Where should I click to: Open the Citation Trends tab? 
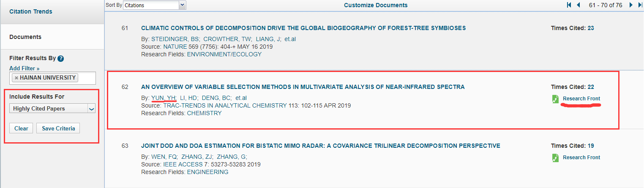[31, 11]
